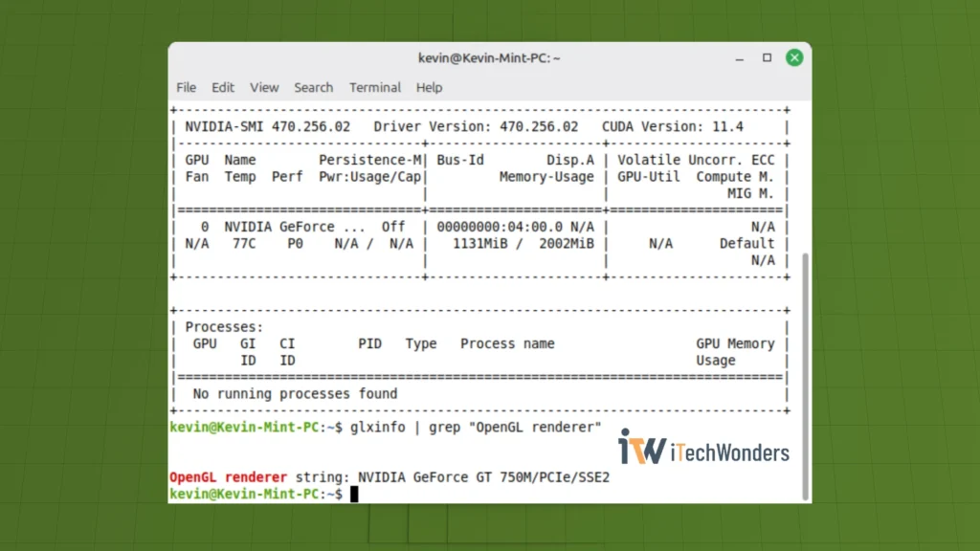Open the File menu

(186, 87)
